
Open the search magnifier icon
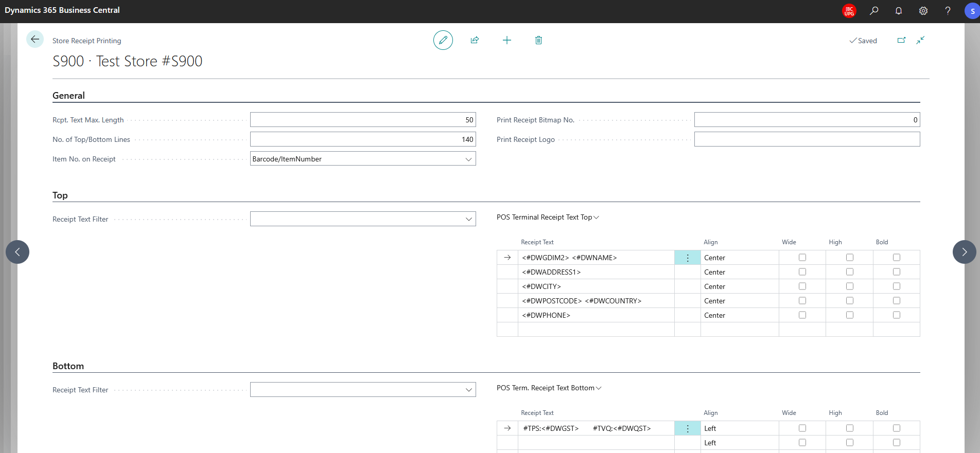(x=874, y=11)
